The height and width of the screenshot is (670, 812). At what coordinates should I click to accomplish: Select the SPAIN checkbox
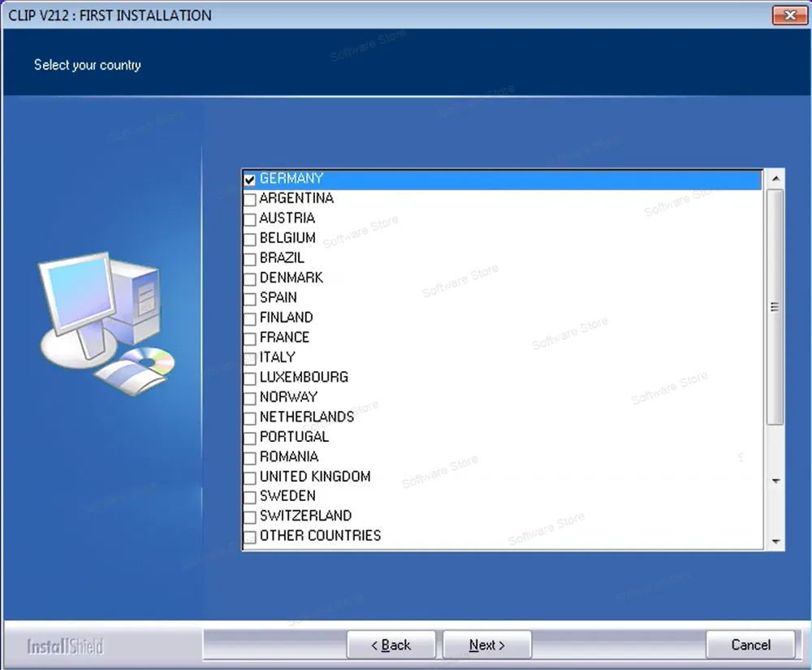[249, 299]
